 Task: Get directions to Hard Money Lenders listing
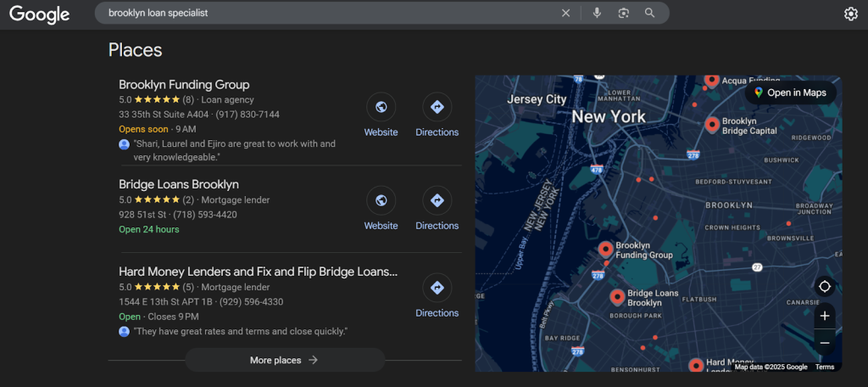(437, 288)
